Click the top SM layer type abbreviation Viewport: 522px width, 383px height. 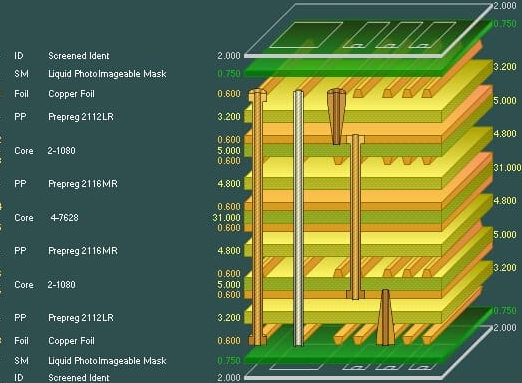21,74
